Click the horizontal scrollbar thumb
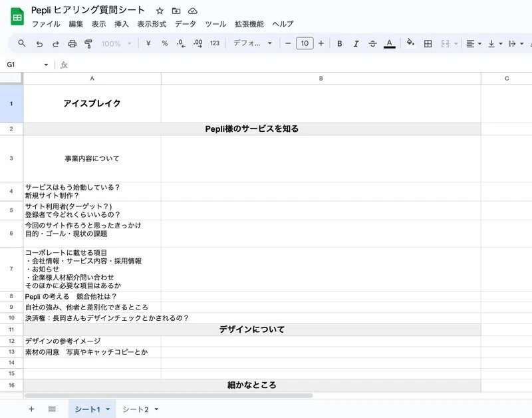The height and width of the screenshot is (418, 532). point(169,395)
